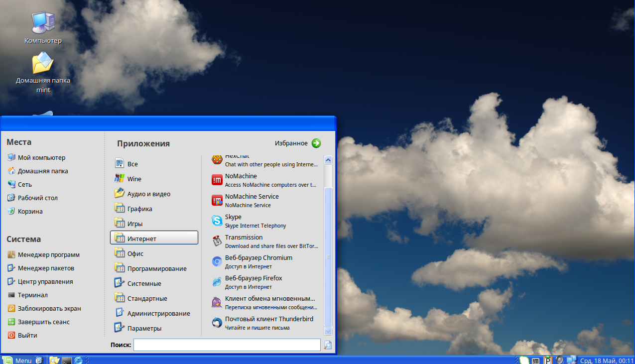Show the Все applications category
Viewport: 635px width, 364px height.
point(132,164)
